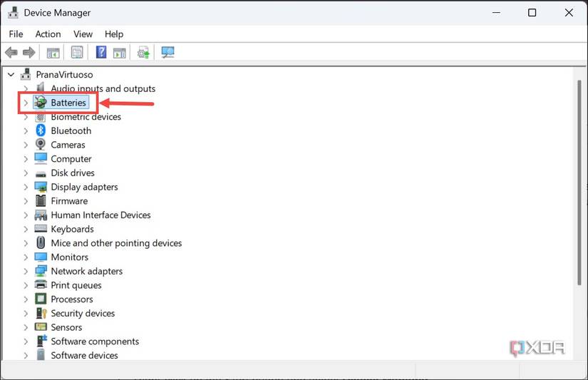588x380 pixels.
Task: Select the Print queues label
Action: (x=76, y=285)
